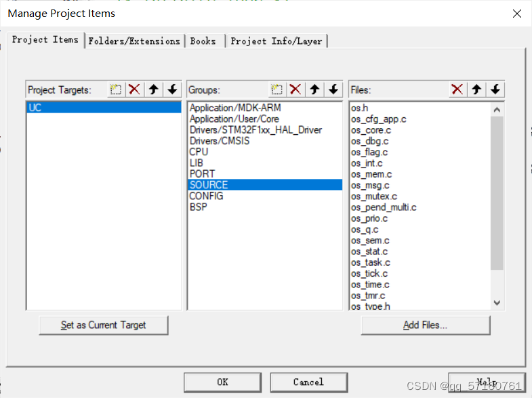
Task: Select os_task.c file
Action: [420, 262]
